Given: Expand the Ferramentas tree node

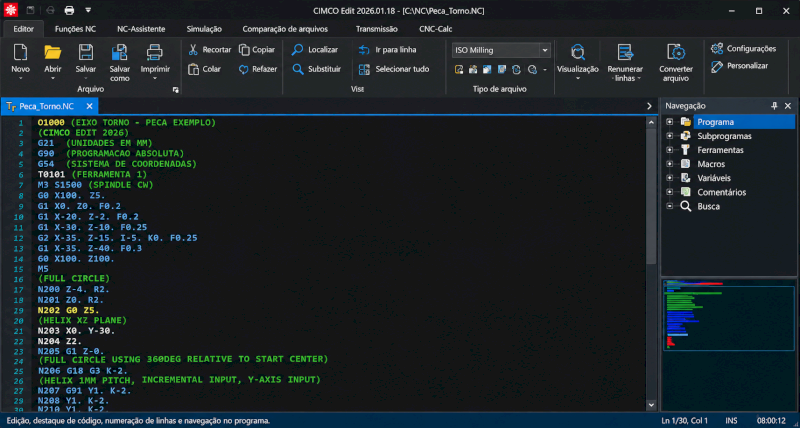Looking at the screenshot, I should click(x=669, y=150).
